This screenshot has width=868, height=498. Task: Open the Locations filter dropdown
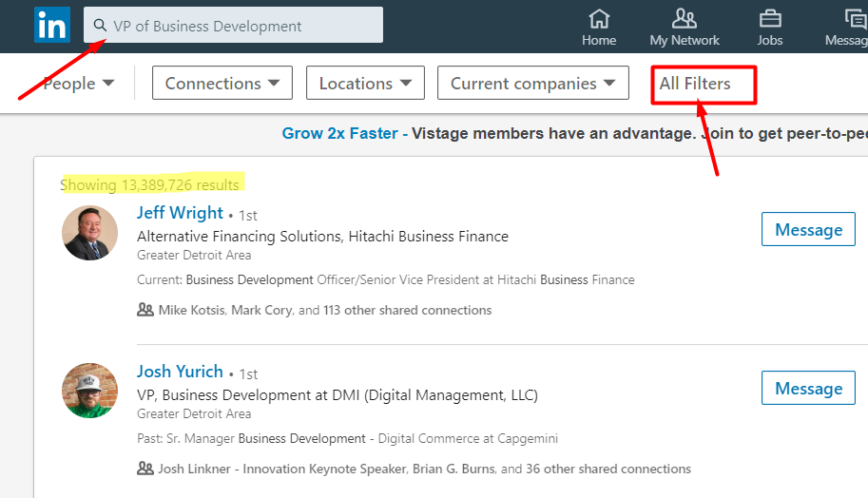(x=365, y=83)
